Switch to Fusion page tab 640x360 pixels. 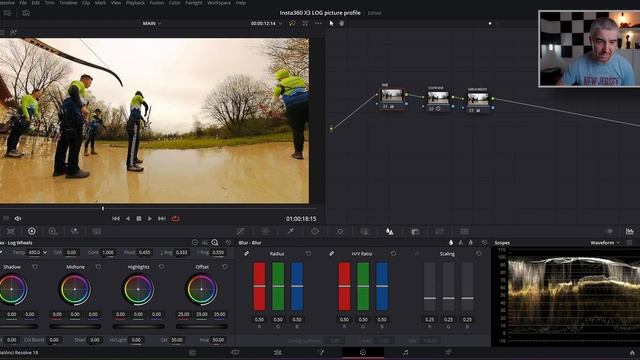[320, 352]
